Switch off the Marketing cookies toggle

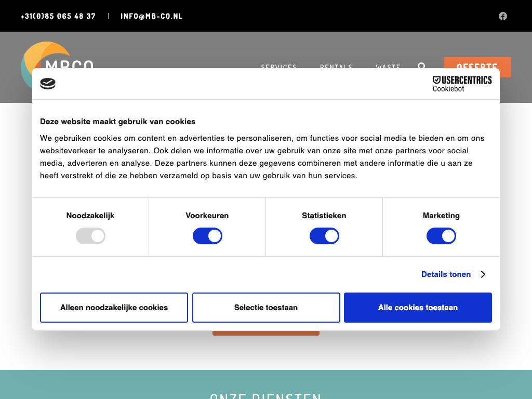441,236
